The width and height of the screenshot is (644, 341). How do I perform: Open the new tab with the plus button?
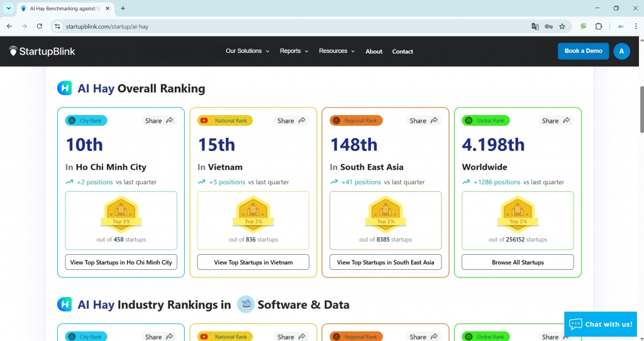123,8
